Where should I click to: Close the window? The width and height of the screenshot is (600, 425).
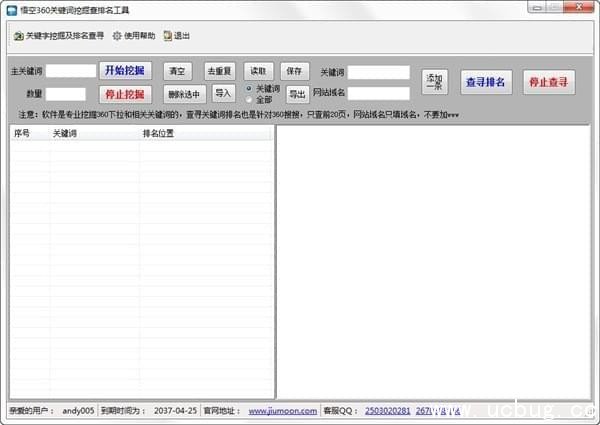pyautogui.click(x=579, y=7)
